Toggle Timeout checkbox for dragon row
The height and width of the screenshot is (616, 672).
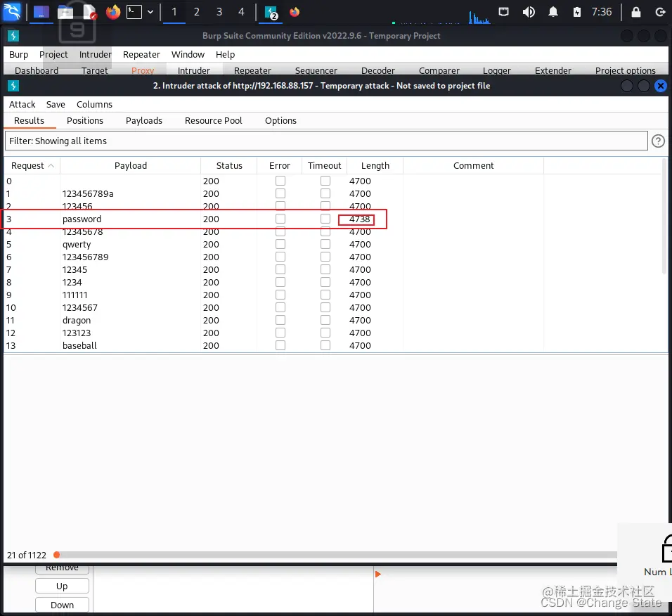[x=325, y=320]
